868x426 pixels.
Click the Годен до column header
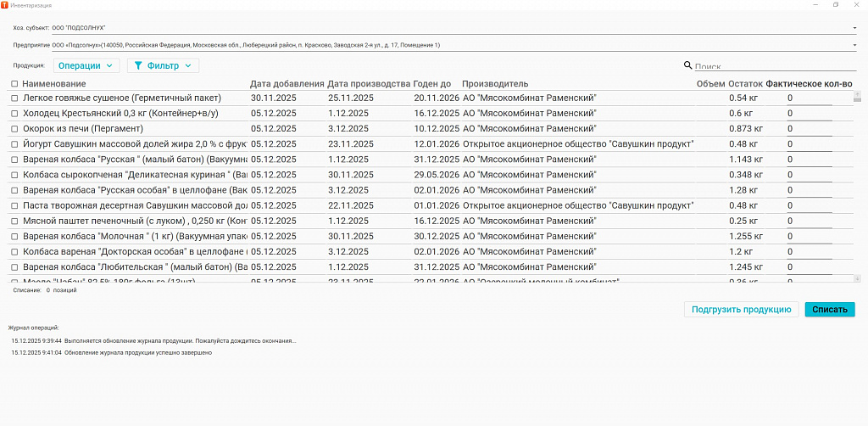[x=432, y=84]
